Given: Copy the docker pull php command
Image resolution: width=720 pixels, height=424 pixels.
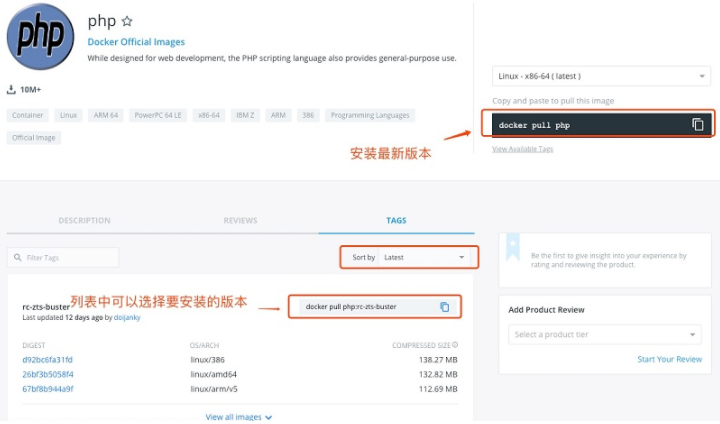Looking at the screenshot, I should (698, 124).
